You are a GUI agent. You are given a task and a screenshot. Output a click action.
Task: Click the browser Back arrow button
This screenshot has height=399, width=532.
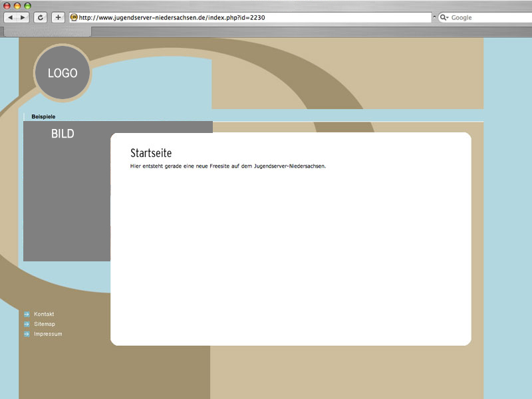[x=11, y=17]
